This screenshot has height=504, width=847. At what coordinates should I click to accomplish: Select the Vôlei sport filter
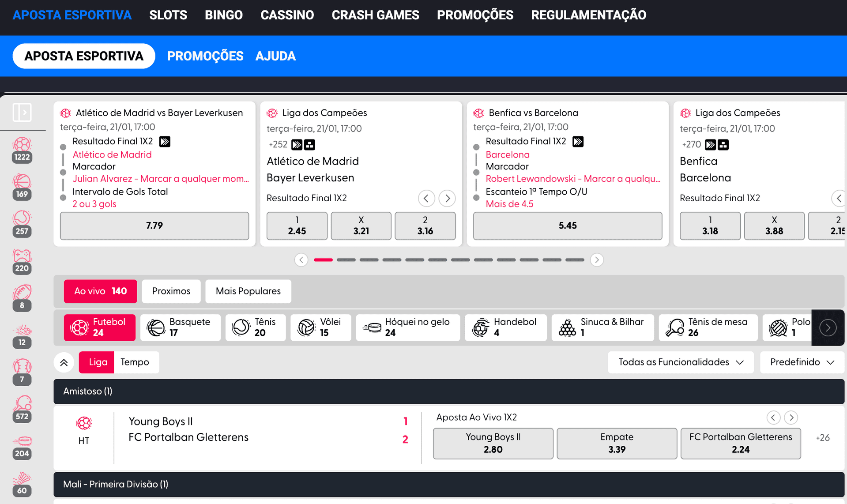point(321,327)
